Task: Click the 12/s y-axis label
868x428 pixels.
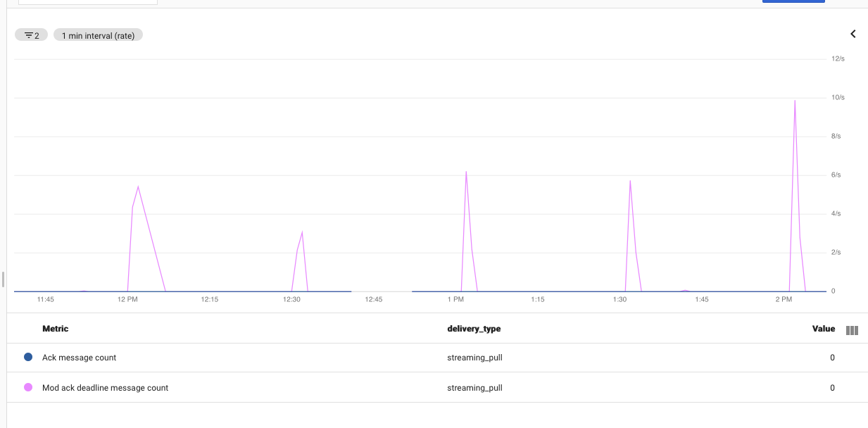Action: coord(838,58)
